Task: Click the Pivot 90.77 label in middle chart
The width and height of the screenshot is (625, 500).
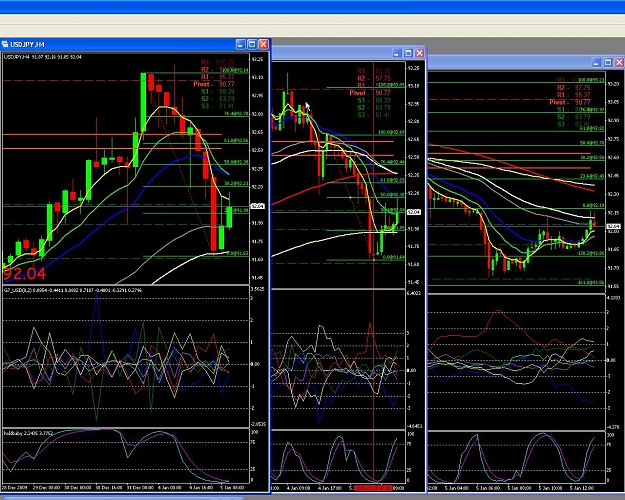Action: pyautogui.click(x=370, y=93)
